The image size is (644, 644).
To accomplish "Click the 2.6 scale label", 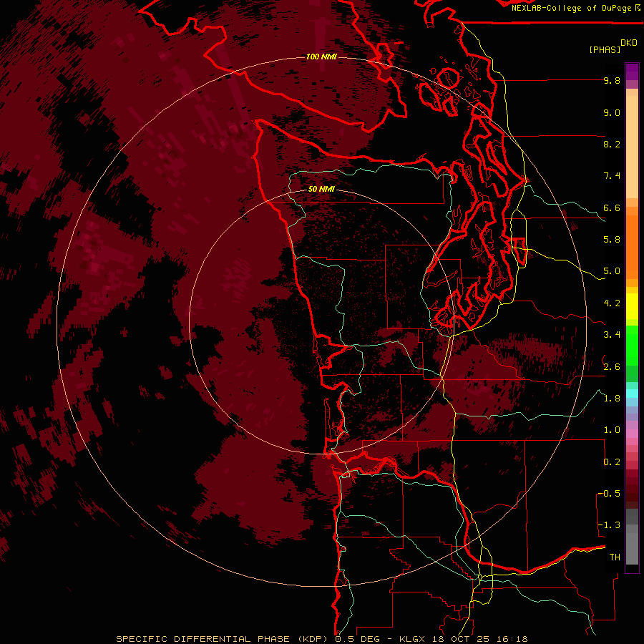I will pos(612,367).
